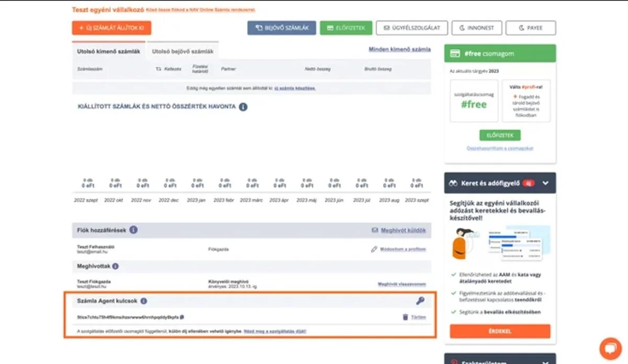Open info icon beside Kiállított számlák havonta heading
628x364 pixels.
coord(243,107)
